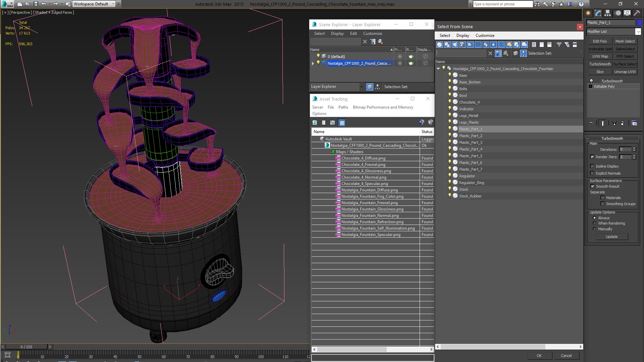Click Cancel button in Select From Scene
644x362 pixels.
click(566, 356)
